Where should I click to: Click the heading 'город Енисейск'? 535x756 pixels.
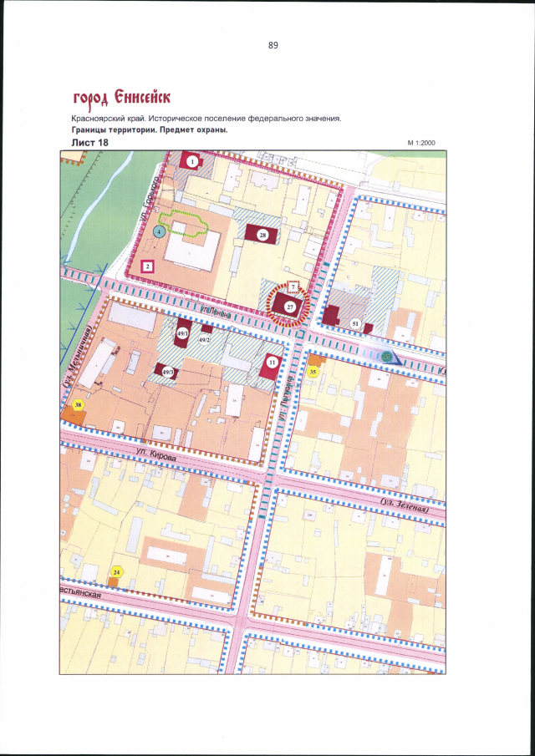[121, 98]
